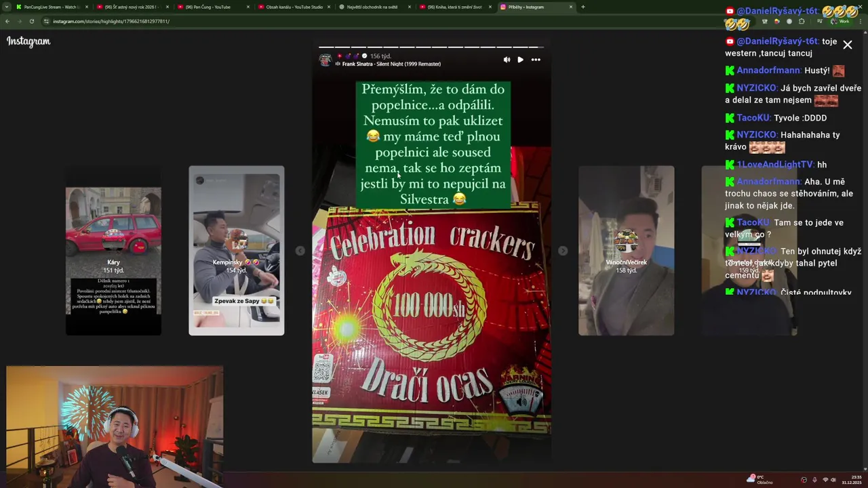Open the profile avatar of the current story
This screenshot has height=488, width=868.
pyautogui.click(x=325, y=60)
